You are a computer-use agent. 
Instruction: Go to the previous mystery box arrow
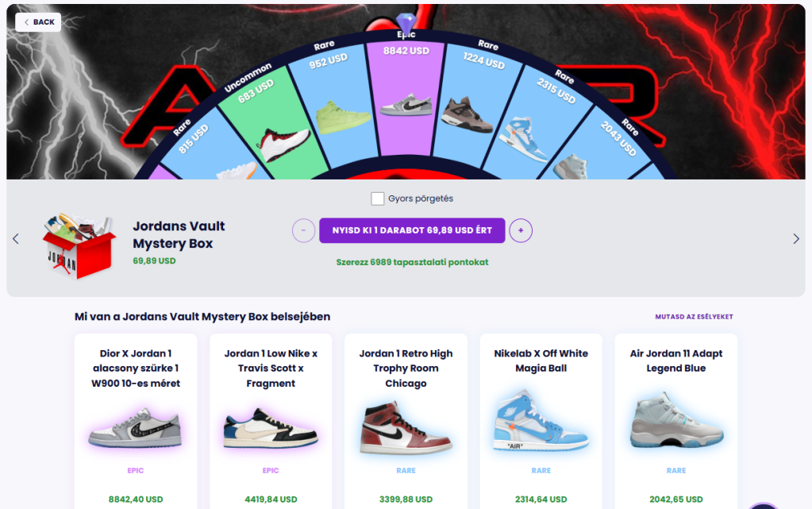[16, 238]
